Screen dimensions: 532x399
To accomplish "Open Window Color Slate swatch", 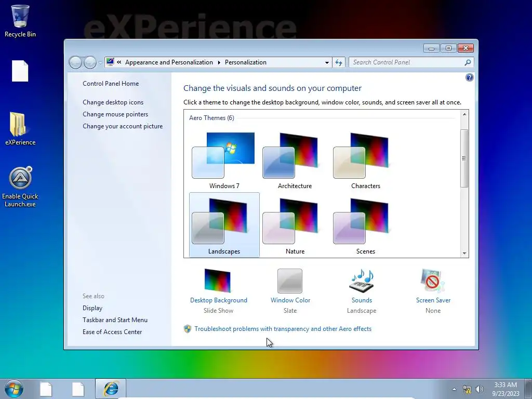I will (x=290, y=281).
